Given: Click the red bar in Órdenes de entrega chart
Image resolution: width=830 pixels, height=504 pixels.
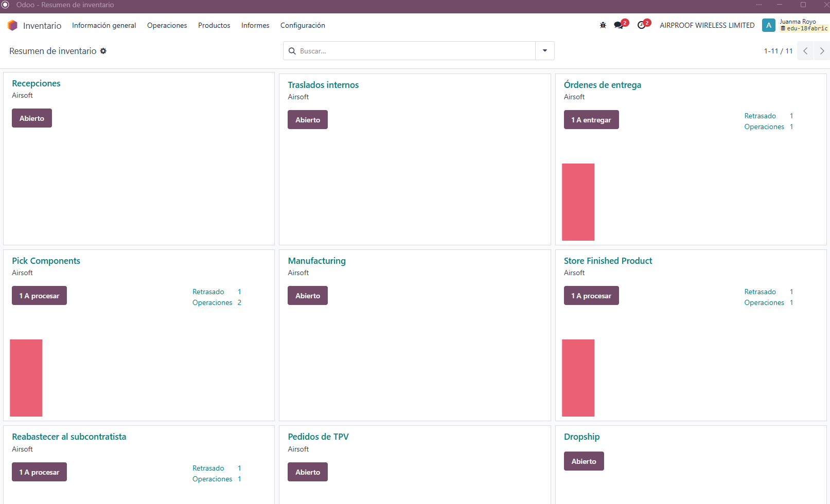Looking at the screenshot, I should [x=578, y=202].
